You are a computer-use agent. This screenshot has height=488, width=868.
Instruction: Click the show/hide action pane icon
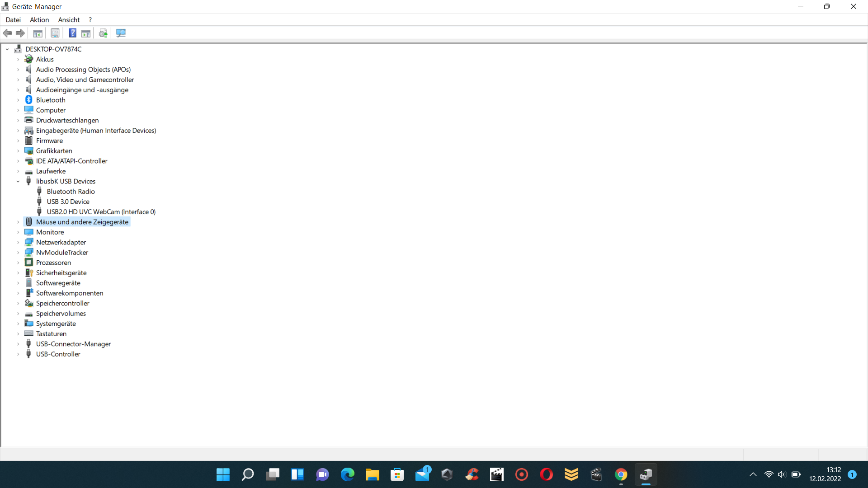[x=86, y=33]
